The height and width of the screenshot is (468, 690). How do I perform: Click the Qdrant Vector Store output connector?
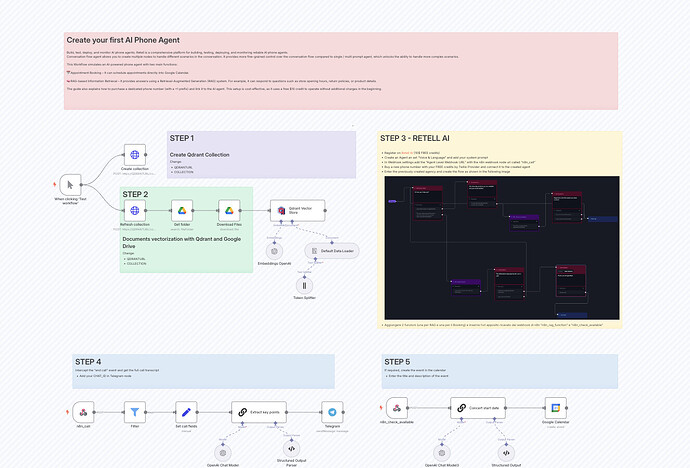click(x=325, y=211)
